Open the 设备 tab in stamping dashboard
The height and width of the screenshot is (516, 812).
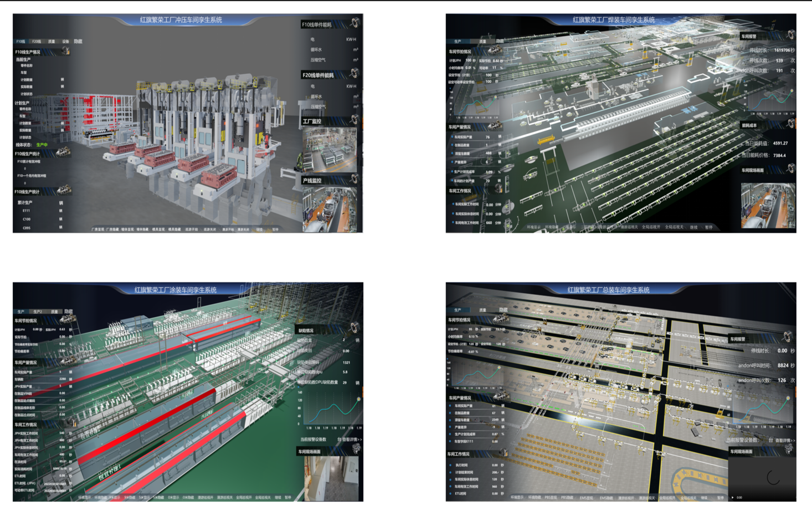coord(65,41)
